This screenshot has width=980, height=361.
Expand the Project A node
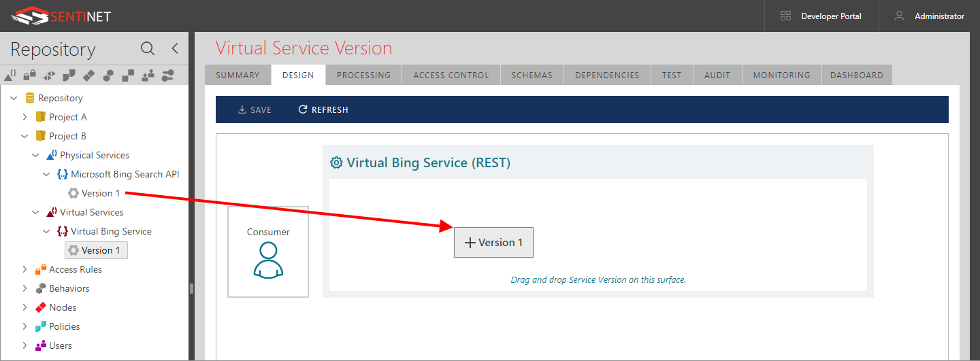[25, 117]
